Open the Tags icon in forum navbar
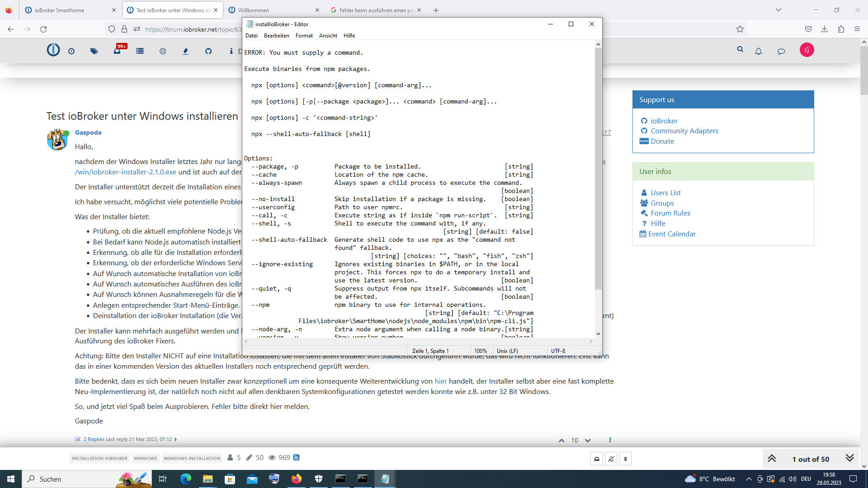 tap(94, 52)
